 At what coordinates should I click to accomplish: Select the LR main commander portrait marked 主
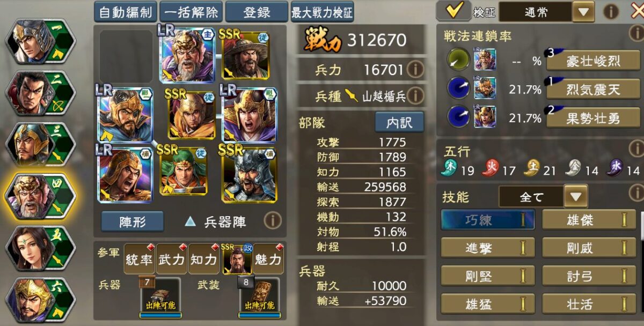click(x=187, y=55)
